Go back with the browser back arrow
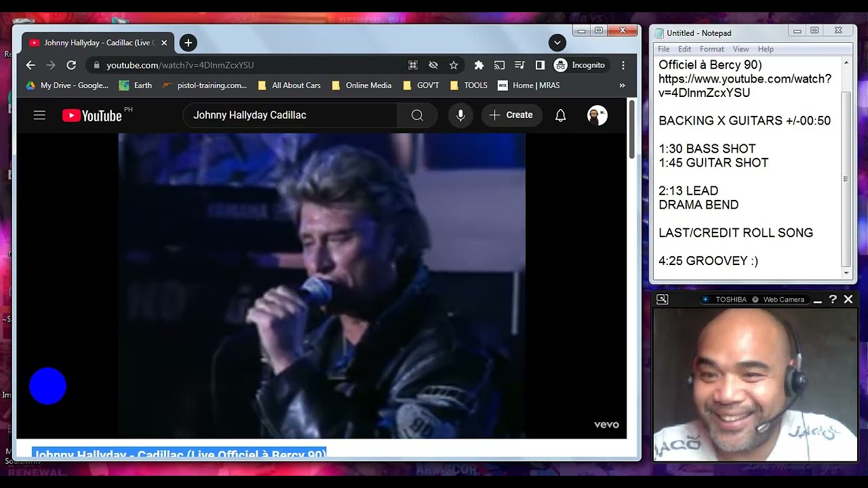Viewport: 868px width, 488px height. pos(30,65)
